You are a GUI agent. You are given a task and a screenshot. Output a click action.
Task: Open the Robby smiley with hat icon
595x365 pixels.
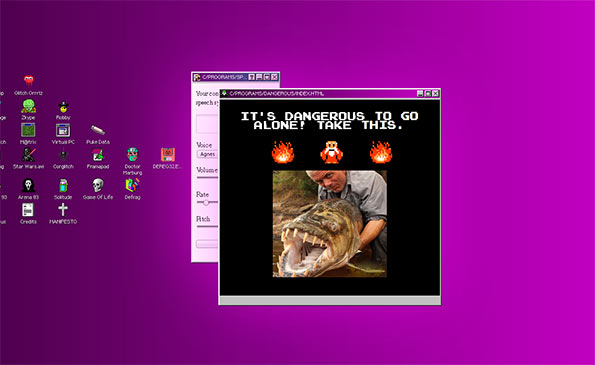click(x=63, y=107)
